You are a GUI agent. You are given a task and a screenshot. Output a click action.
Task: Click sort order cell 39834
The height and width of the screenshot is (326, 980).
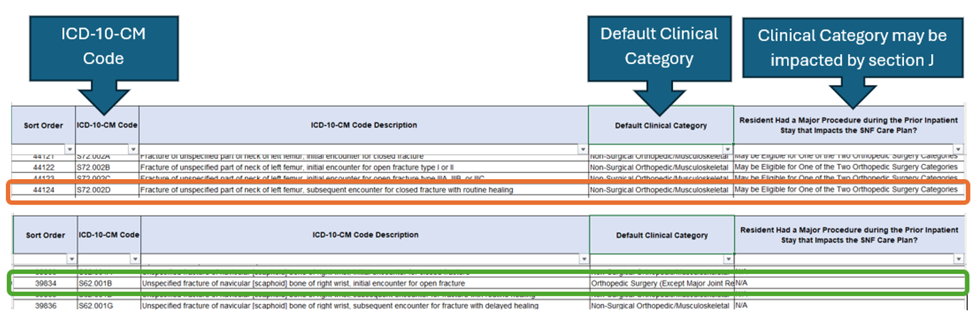(45, 283)
